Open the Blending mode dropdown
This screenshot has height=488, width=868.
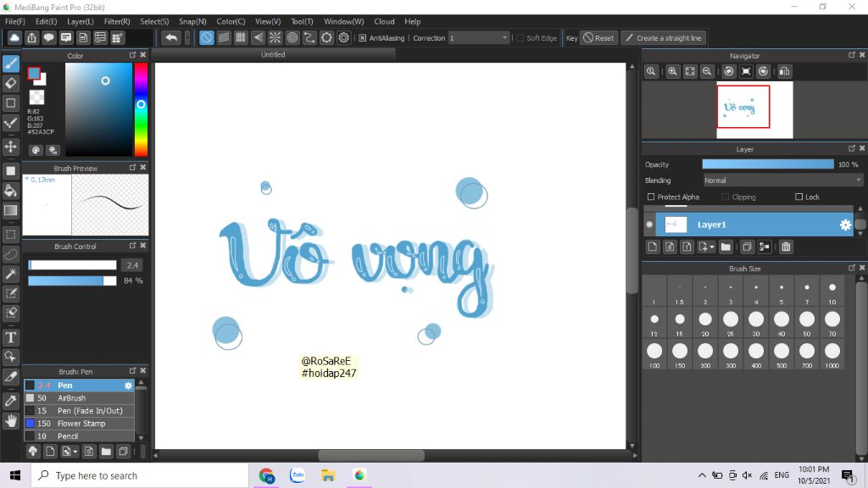[x=782, y=180]
